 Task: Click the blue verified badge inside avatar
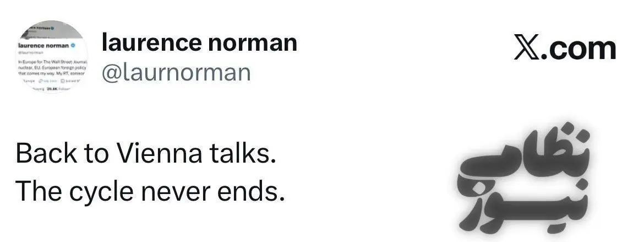pos(73,45)
